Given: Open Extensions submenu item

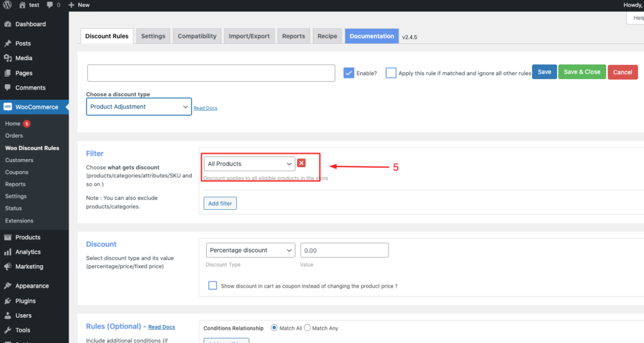Looking at the screenshot, I should (x=19, y=220).
